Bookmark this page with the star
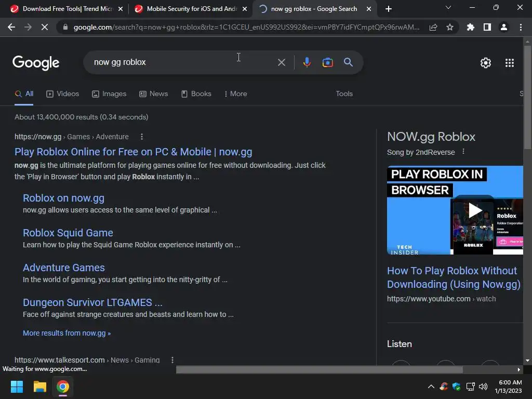This screenshot has width=532, height=399. [450, 27]
